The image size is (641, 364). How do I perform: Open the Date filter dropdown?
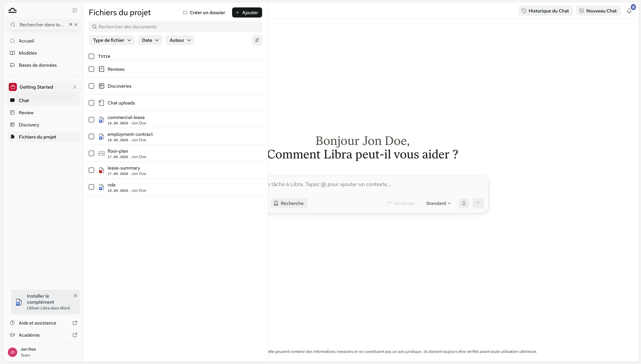(150, 40)
